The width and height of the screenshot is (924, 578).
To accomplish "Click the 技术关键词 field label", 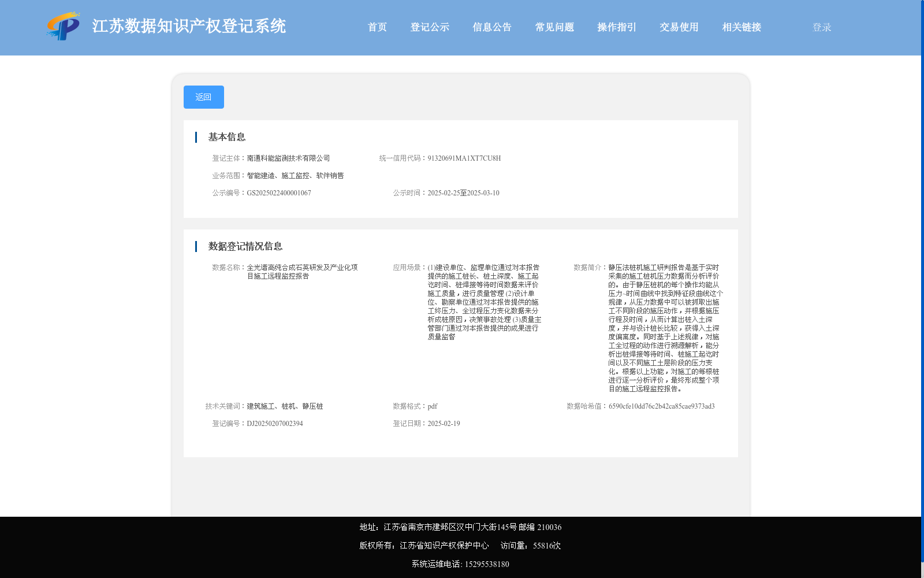I will tap(226, 406).
